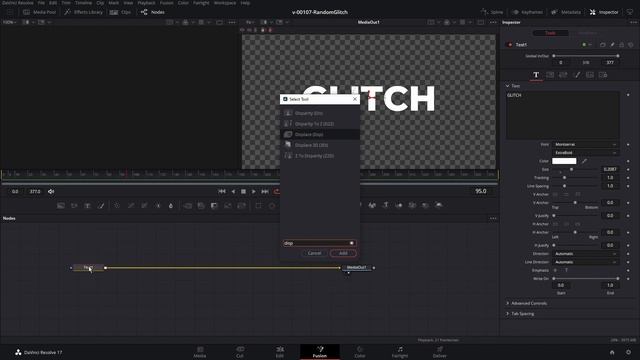This screenshot has width=640, height=360.
Task: Jump to first frame
Action: tap(222, 191)
